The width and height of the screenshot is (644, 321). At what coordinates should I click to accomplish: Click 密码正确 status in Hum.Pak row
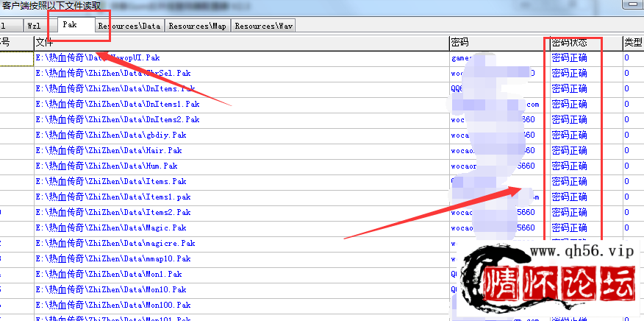coord(569,166)
